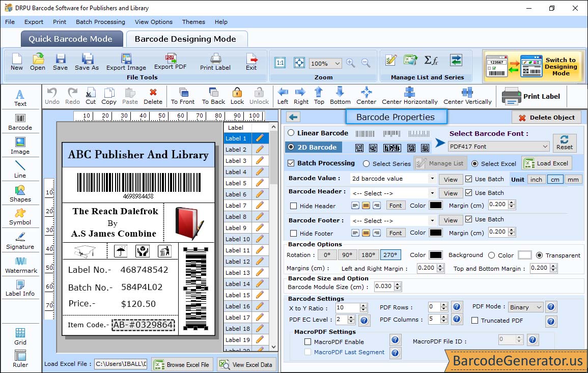588x373 pixels.
Task: Lock the selected object
Action: tap(237, 96)
